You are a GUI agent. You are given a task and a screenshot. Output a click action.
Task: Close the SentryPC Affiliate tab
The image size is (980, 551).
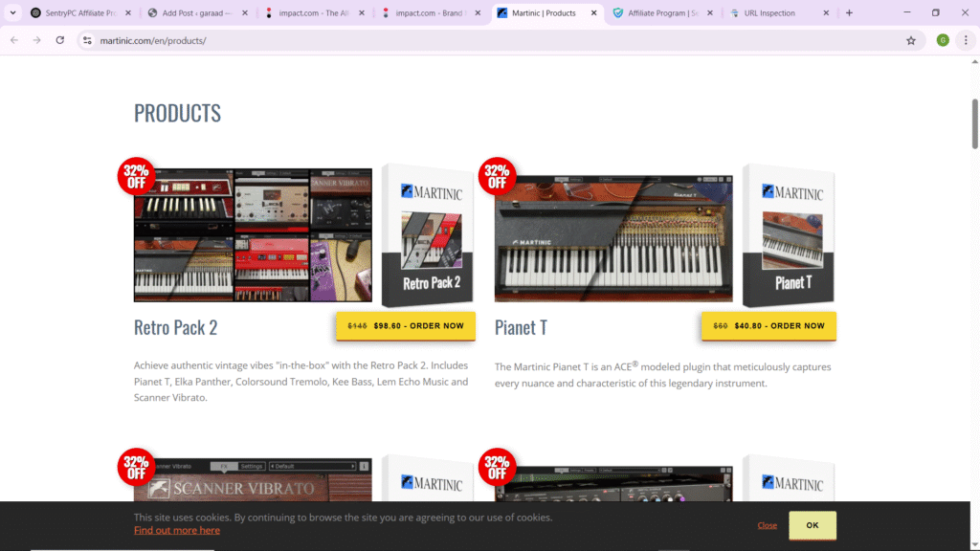point(128,12)
